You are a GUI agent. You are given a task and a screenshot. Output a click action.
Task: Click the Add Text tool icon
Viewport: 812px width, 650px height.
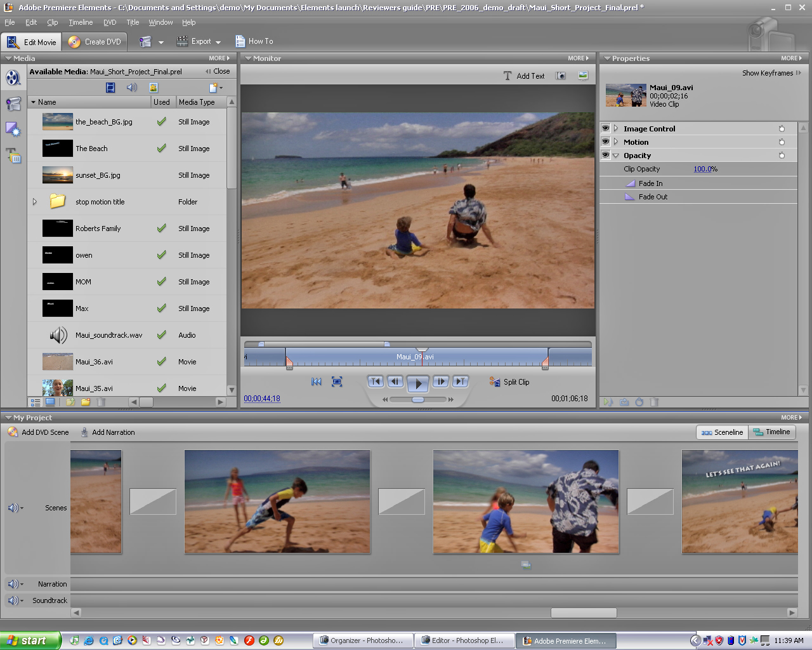(507, 76)
